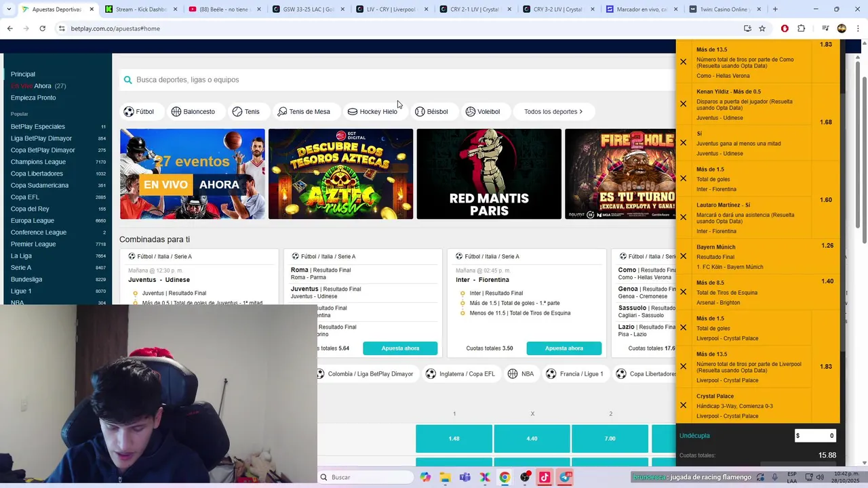Image resolution: width=868 pixels, height=488 pixels.
Task: Open the Fire in the Hole banner
Action: (620, 174)
